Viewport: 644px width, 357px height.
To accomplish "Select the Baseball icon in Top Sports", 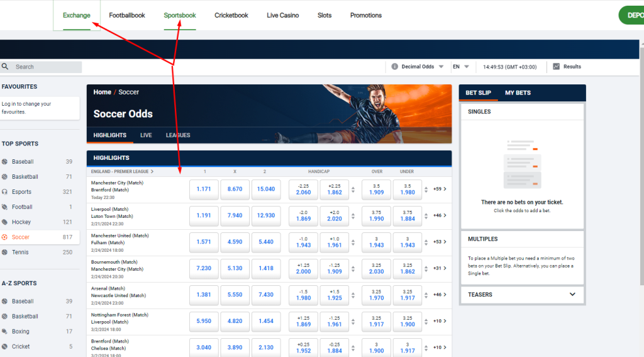I will pyautogui.click(x=5, y=162).
